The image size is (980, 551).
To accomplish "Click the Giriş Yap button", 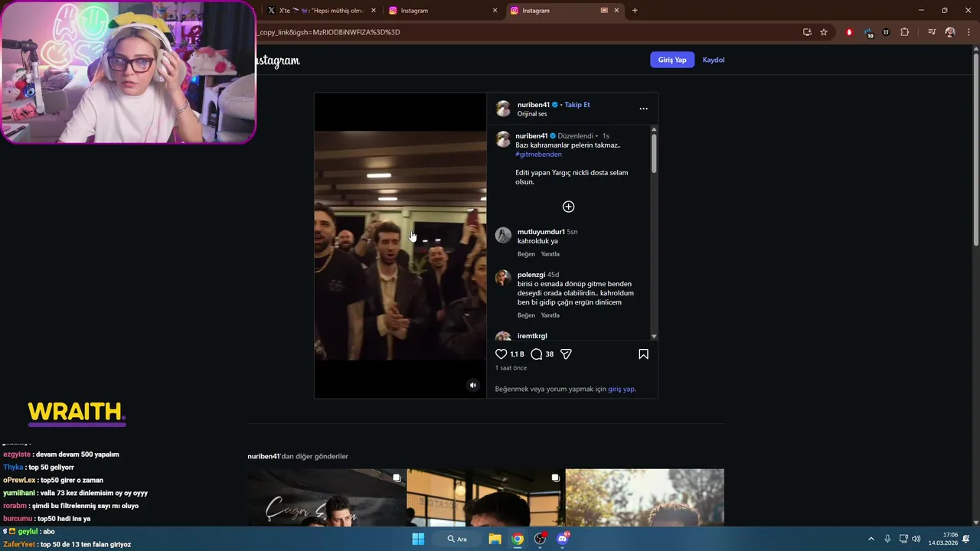I will coord(672,60).
